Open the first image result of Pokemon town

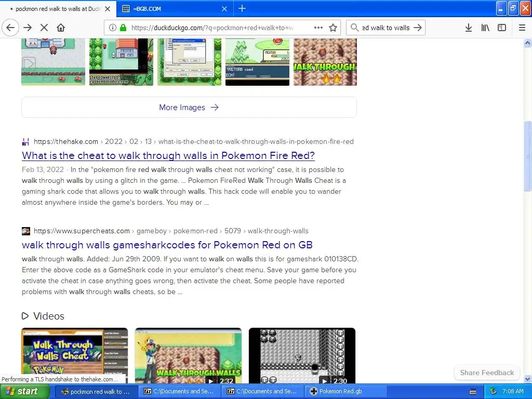(54, 62)
